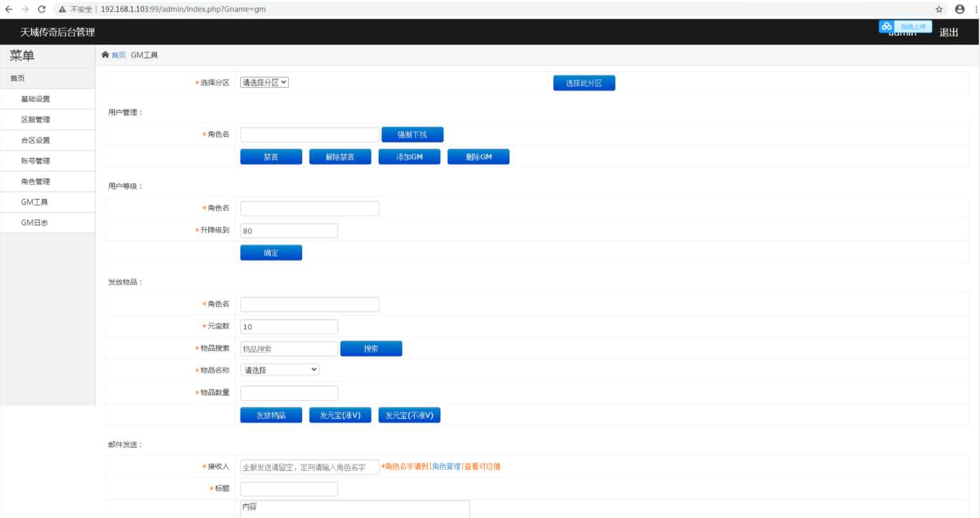This screenshot has width=980, height=518.
Task: Click the 退出 logout link
Action: click(x=948, y=32)
